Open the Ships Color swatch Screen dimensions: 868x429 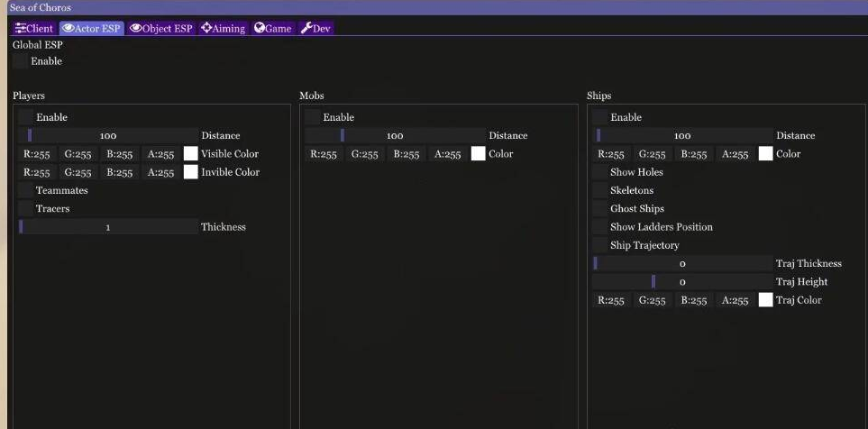pyautogui.click(x=765, y=154)
